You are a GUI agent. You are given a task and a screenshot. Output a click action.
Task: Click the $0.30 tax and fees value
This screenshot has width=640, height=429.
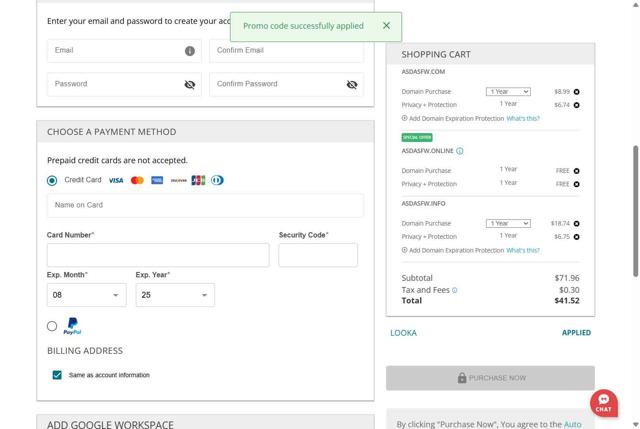[569, 290]
